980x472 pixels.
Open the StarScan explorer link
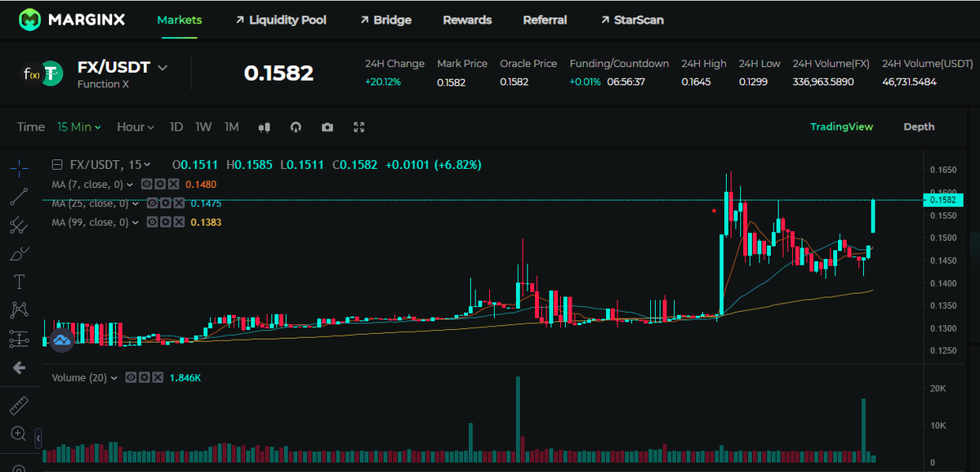click(x=632, y=20)
